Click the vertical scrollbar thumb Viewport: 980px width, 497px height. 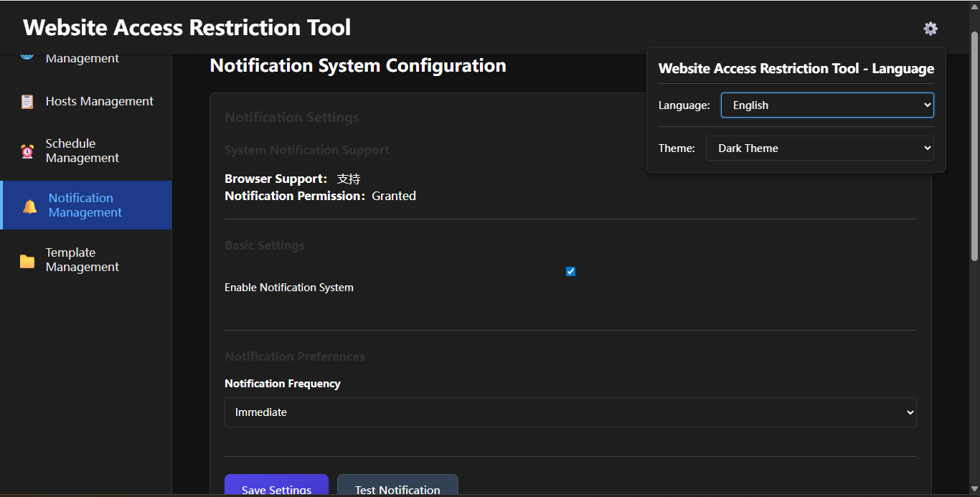click(974, 143)
